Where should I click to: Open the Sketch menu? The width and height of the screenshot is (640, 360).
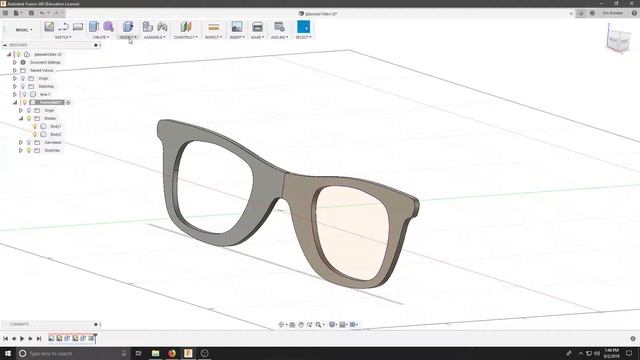[63, 37]
